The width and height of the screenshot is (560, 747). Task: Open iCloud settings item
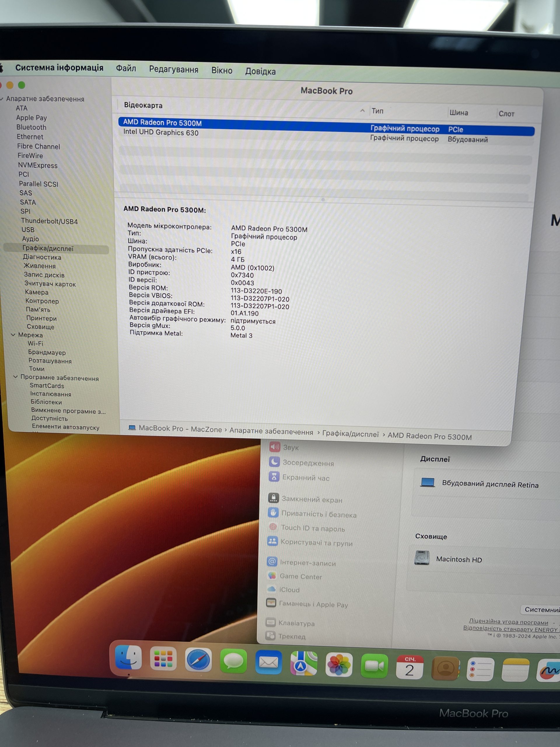click(283, 590)
